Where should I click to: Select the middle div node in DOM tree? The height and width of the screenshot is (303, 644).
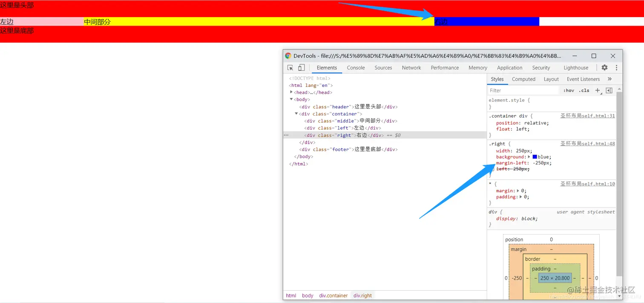click(351, 121)
